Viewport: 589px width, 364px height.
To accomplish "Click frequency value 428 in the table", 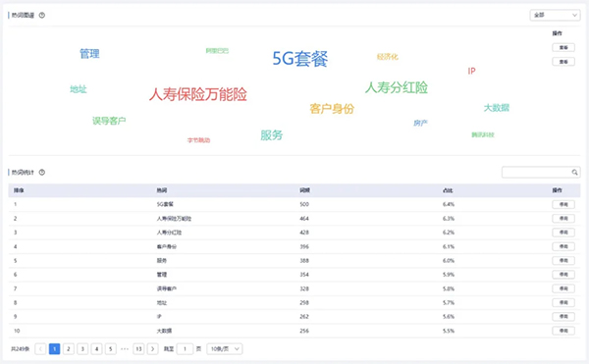I will tap(304, 233).
